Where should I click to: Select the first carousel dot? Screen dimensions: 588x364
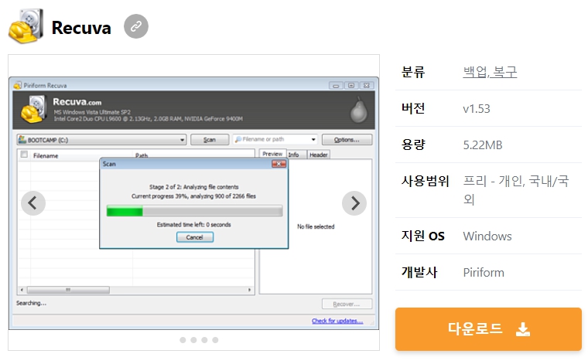click(183, 340)
